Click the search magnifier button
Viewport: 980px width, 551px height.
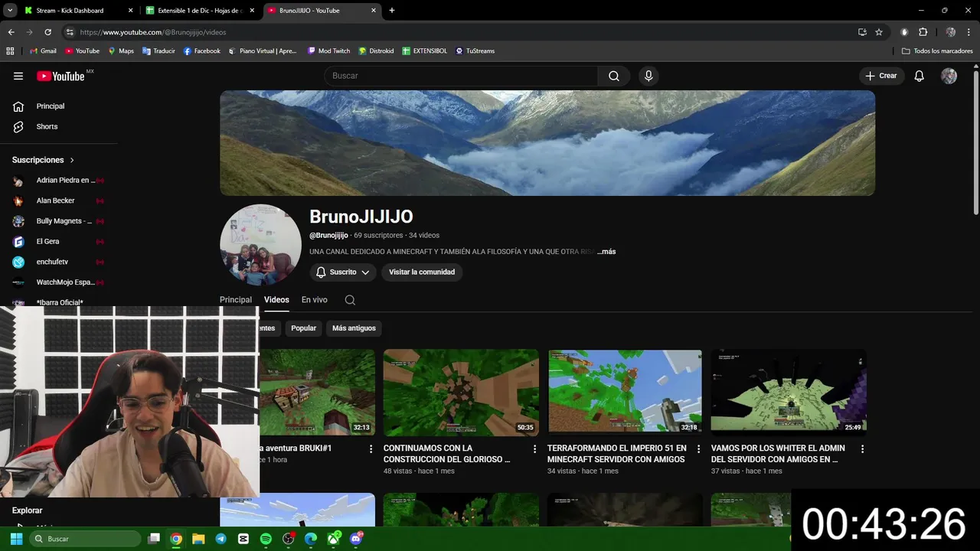point(614,76)
